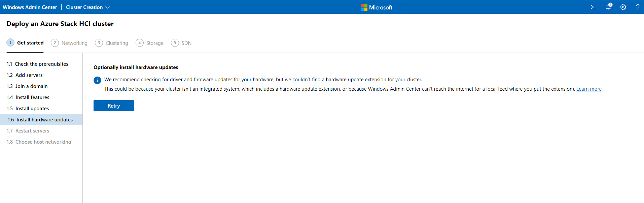Navigate to step 1.3 Join a domain
Screen dimensions: 644x203
pyautogui.click(x=31, y=86)
